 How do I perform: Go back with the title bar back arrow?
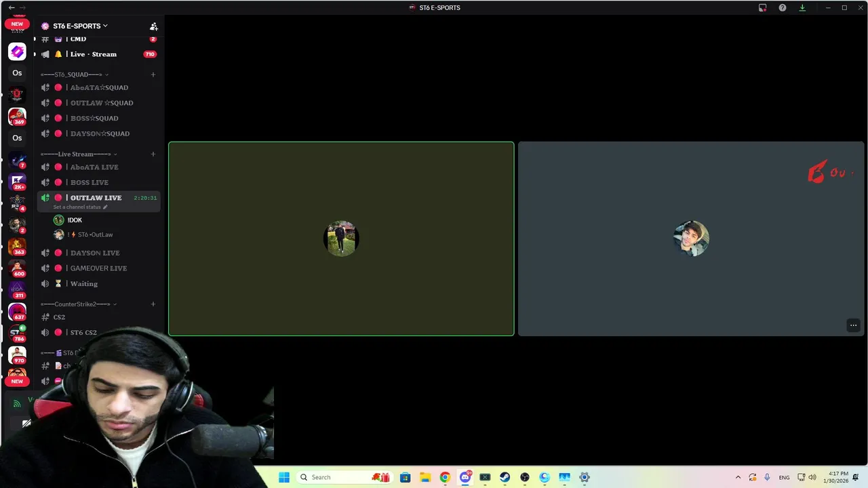tap(12, 7)
